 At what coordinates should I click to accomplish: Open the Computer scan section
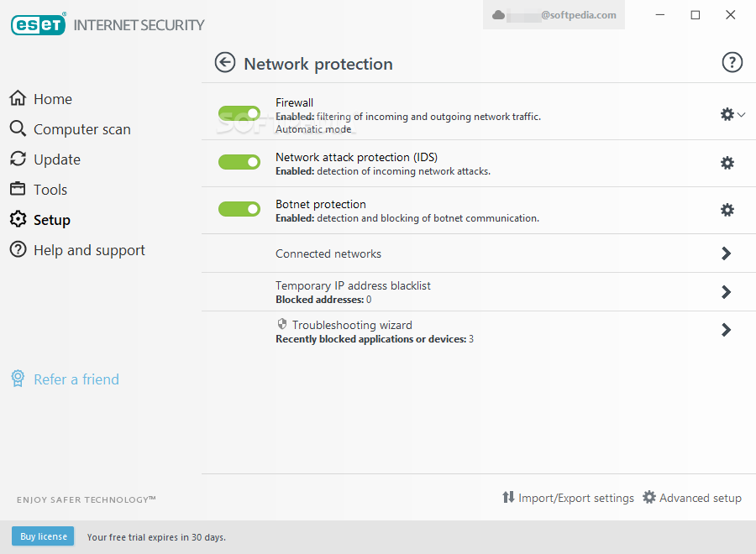[82, 129]
